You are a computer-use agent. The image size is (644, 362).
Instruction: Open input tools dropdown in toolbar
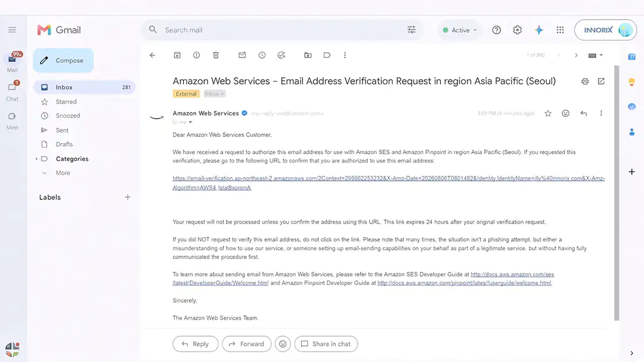tap(595, 55)
